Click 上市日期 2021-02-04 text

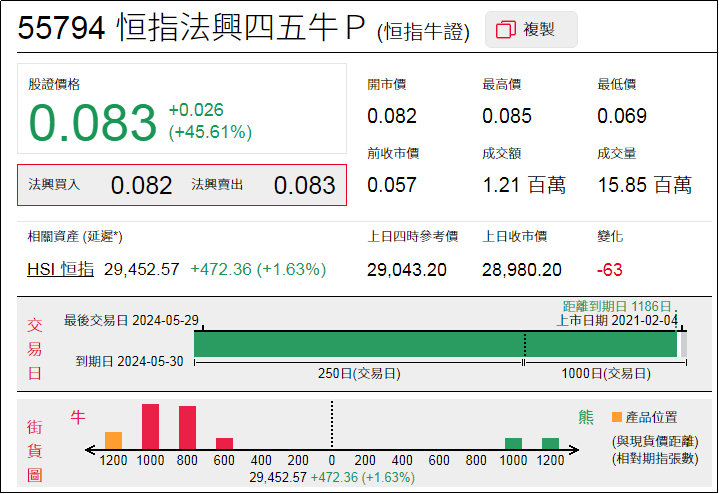(x=617, y=320)
